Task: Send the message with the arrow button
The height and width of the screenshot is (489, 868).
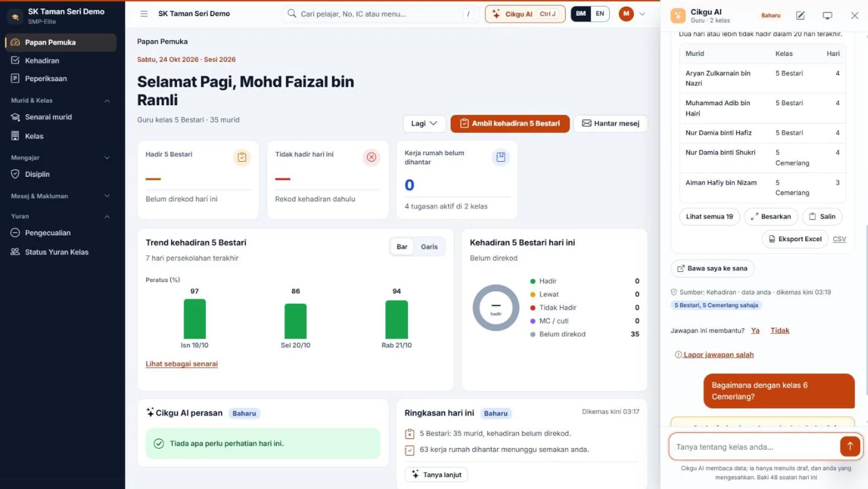Action: point(850,446)
